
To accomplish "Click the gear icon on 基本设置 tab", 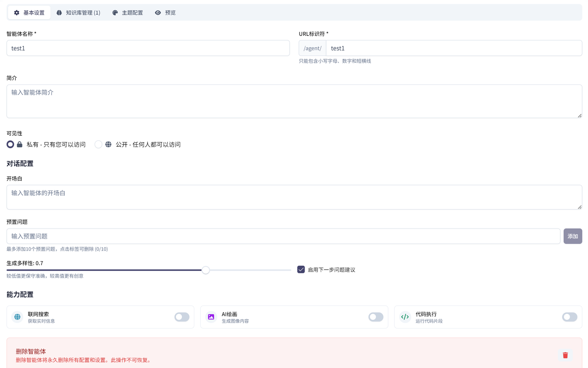I will (x=16, y=12).
